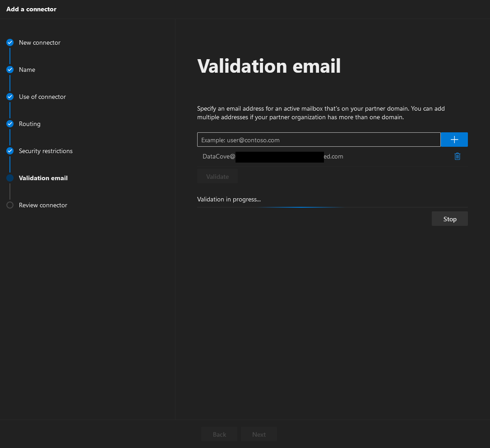
Task: Open the Security restrictions step label
Action: tap(46, 151)
